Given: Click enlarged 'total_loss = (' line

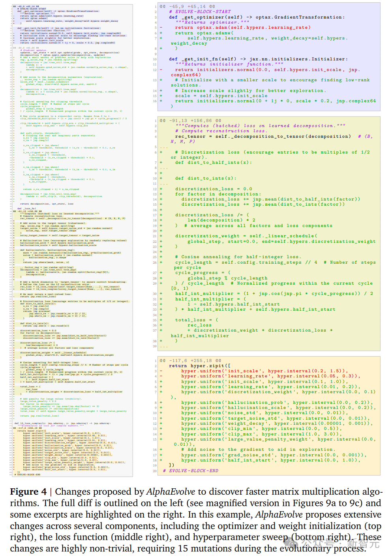Looking at the screenshot, I should tap(197, 320).
